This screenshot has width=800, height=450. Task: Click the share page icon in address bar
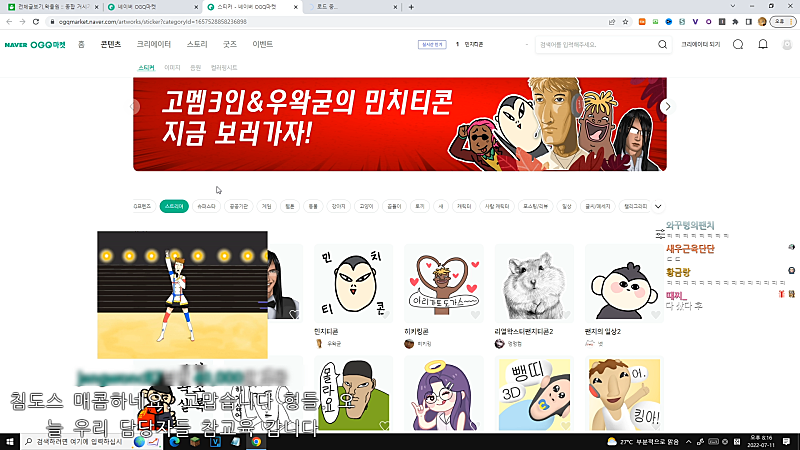612,22
